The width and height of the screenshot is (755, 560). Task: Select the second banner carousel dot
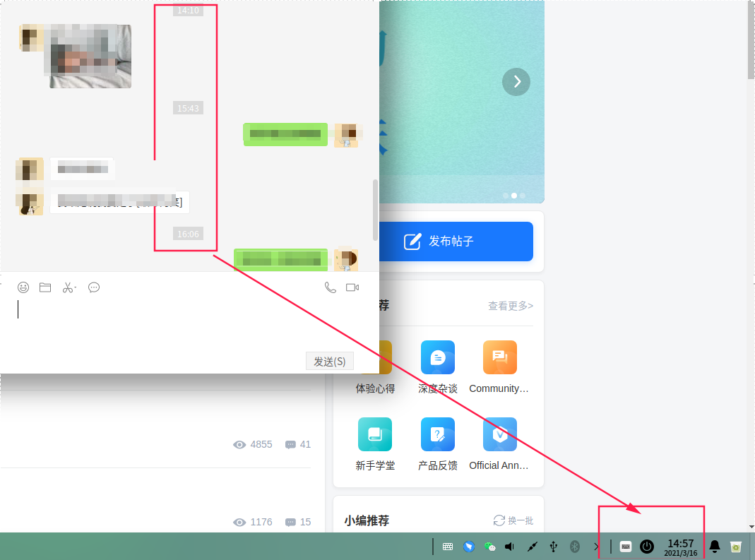514,196
